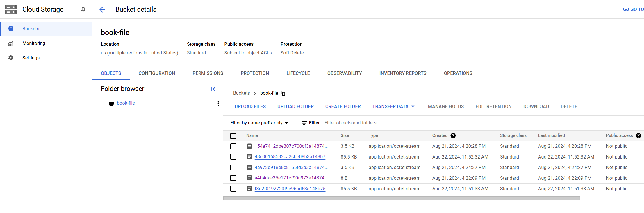Click the file icon of a4b4dae35e171cf90a973a14874
The height and width of the screenshot is (213, 644).
click(x=249, y=178)
